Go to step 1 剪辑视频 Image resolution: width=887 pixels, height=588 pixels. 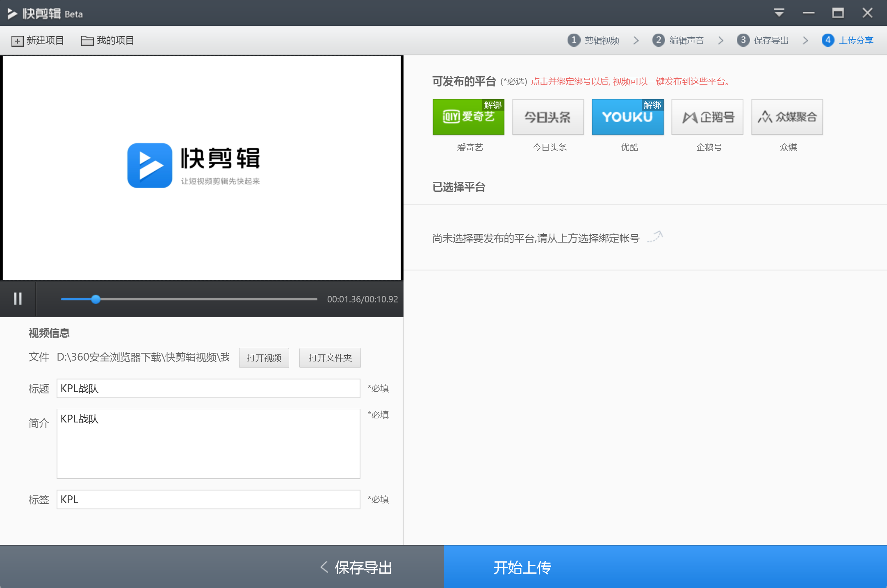pos(593,40)
